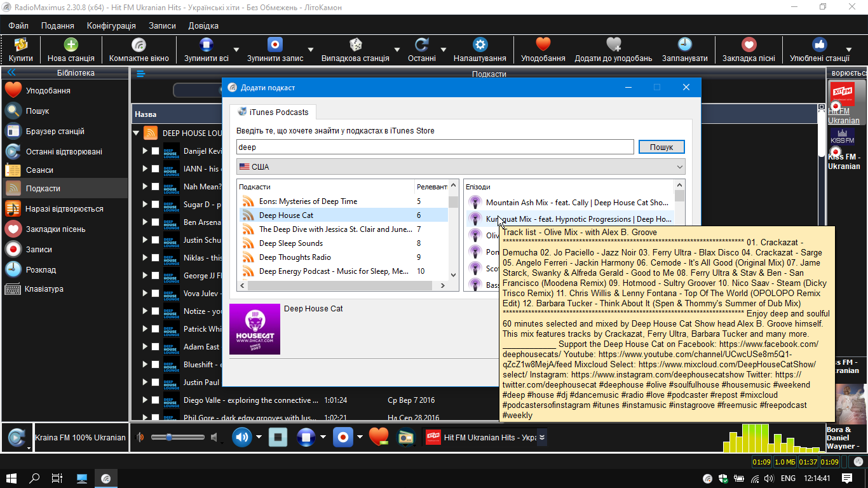Tick the checkbox for Nah Mean? episode
The image size is (868, 488).
click(155, 187)
